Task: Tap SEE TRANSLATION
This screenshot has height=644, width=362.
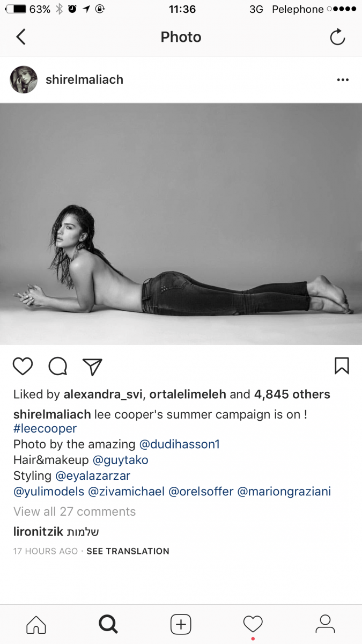Action: (128, 551)
